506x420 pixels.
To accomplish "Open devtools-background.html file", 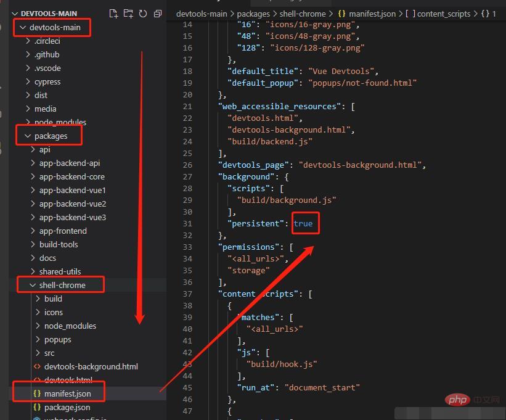I will [x=91, y=366].
